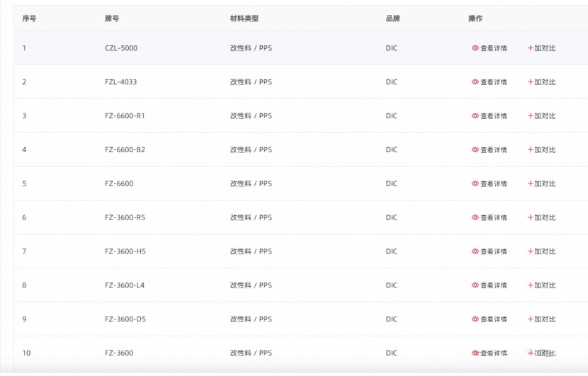View details for FZL-4033
The height and width of the screenshot is (376, 588).
pos(489,82)
